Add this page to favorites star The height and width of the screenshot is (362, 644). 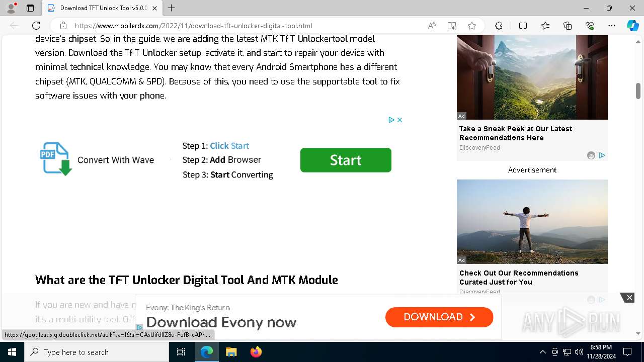pyautogui.click(x=472, y=26)
